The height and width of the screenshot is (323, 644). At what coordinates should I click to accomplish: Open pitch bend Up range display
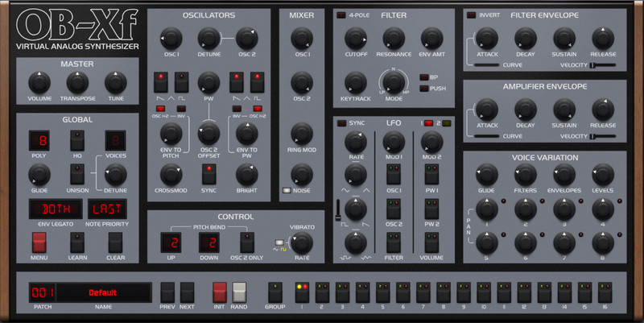(171, 242)
